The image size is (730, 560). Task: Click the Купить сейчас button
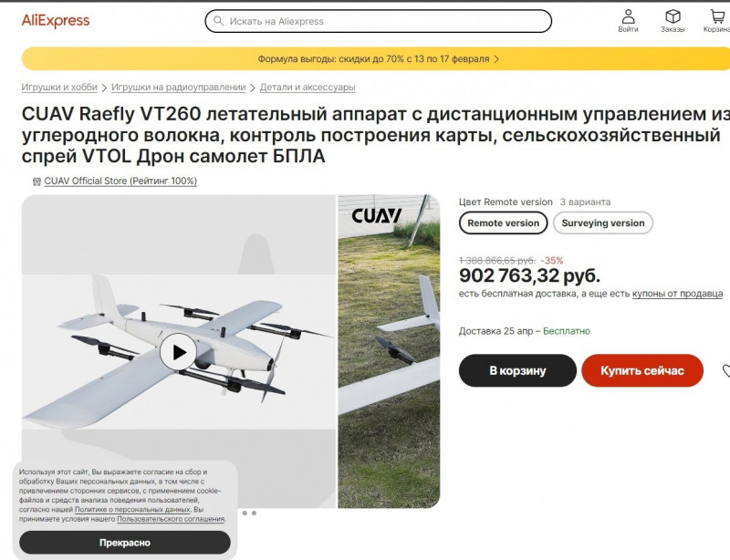coord(642,370)
